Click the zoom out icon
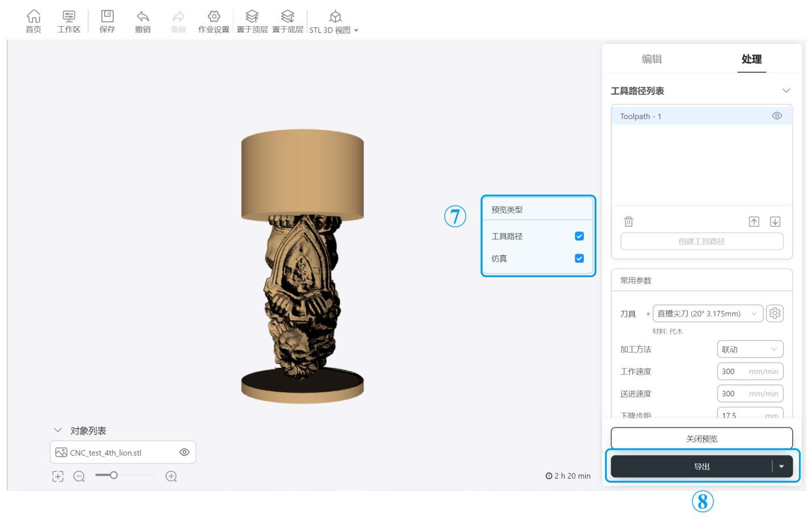This screenshot has width=812, height=518. 79,476
